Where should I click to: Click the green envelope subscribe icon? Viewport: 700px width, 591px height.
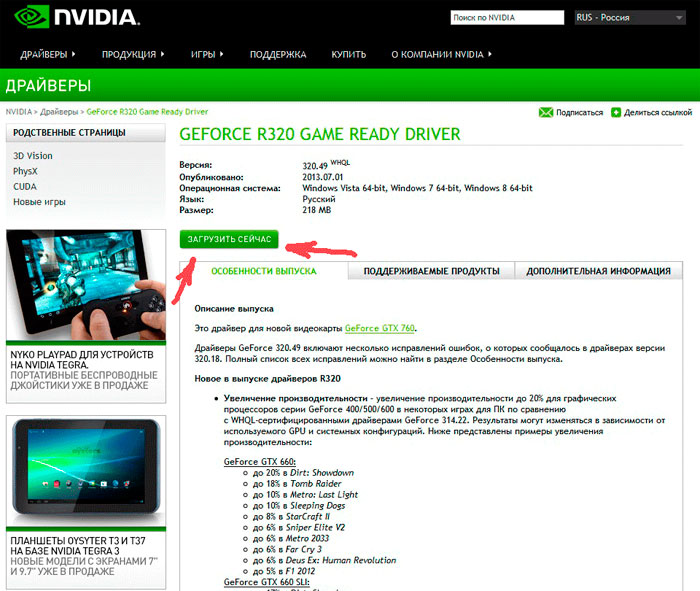(546, 112)
